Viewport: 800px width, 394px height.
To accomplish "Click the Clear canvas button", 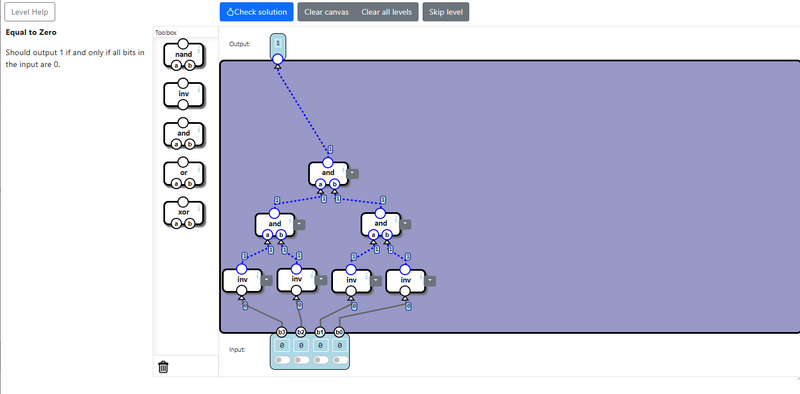I will [327, 12].
